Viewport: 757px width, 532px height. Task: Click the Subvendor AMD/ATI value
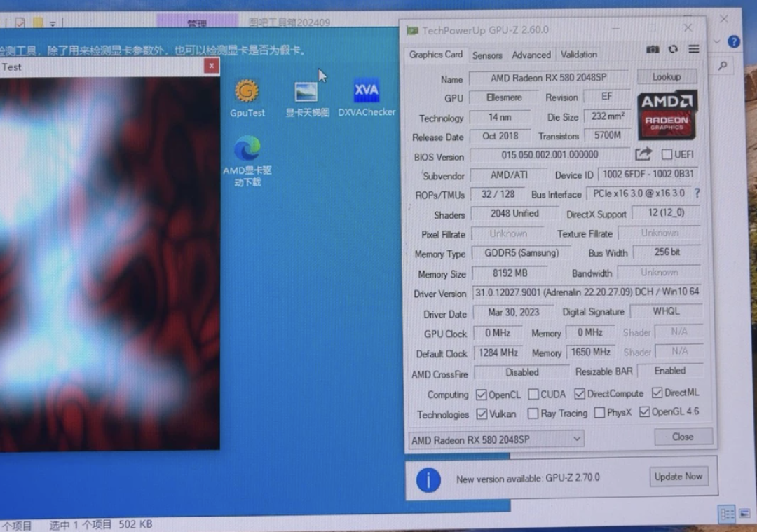[x=509, y=175]
